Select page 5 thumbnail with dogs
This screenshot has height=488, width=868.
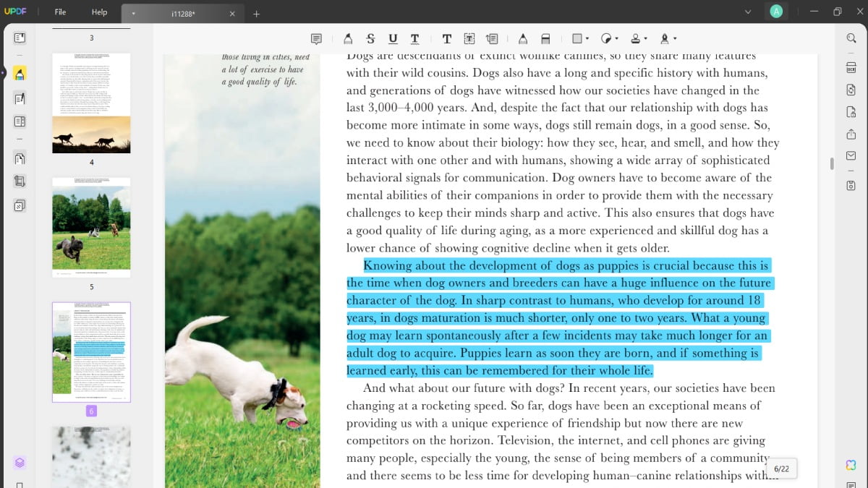(x=91, y=227)
